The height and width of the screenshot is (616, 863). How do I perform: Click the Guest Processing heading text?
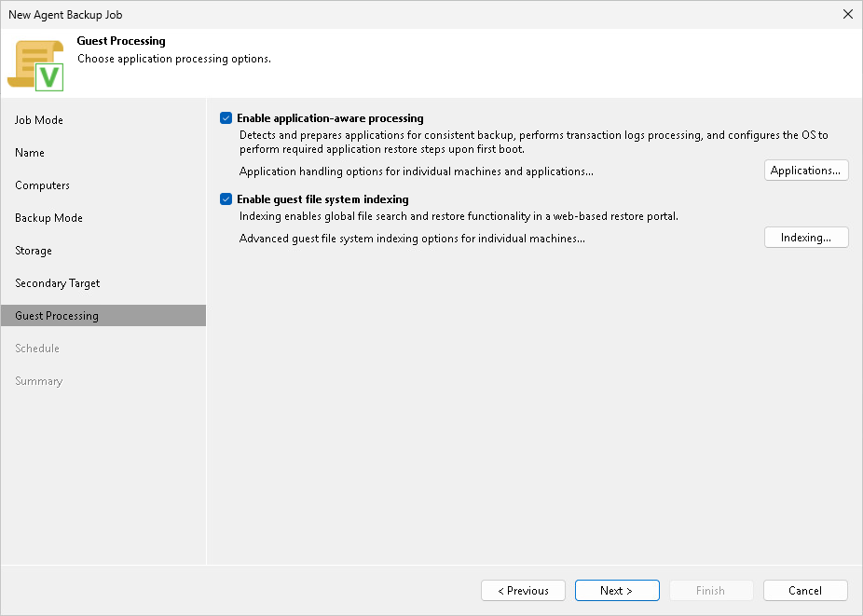121,41
